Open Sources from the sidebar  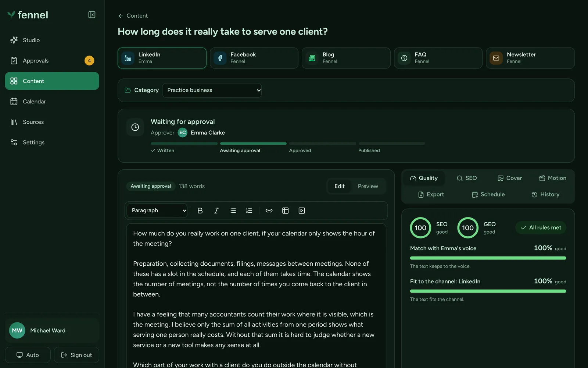(52, 122)
